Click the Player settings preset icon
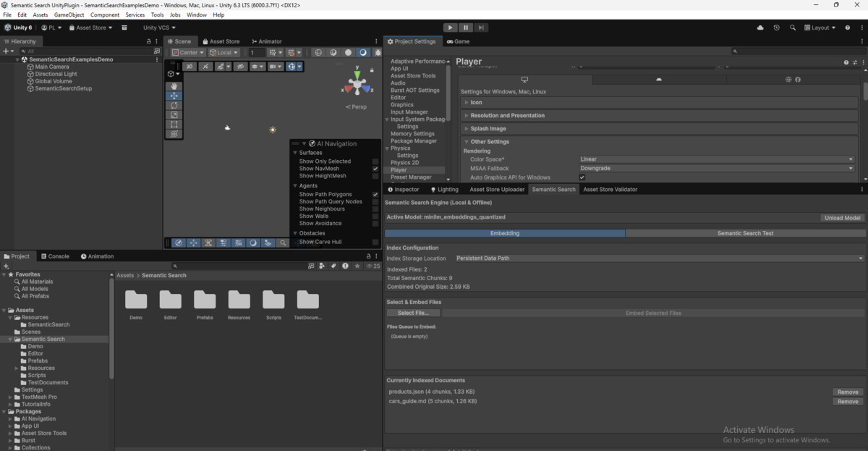 click(x=854, y=62)
